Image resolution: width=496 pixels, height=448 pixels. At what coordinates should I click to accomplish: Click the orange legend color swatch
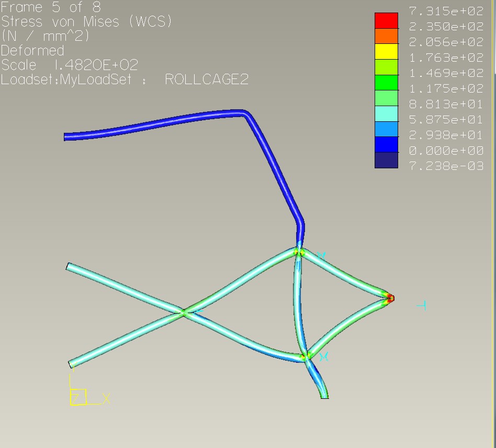pyautogui.click(x=386, y=36)
